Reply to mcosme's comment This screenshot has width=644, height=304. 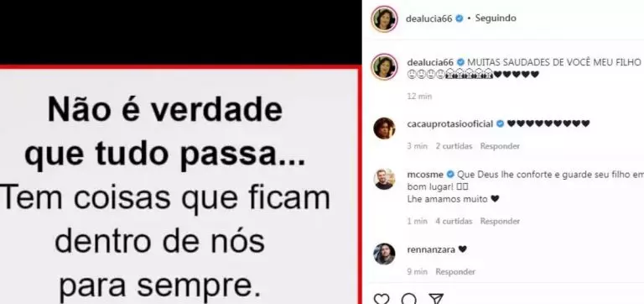pos(500,222)
